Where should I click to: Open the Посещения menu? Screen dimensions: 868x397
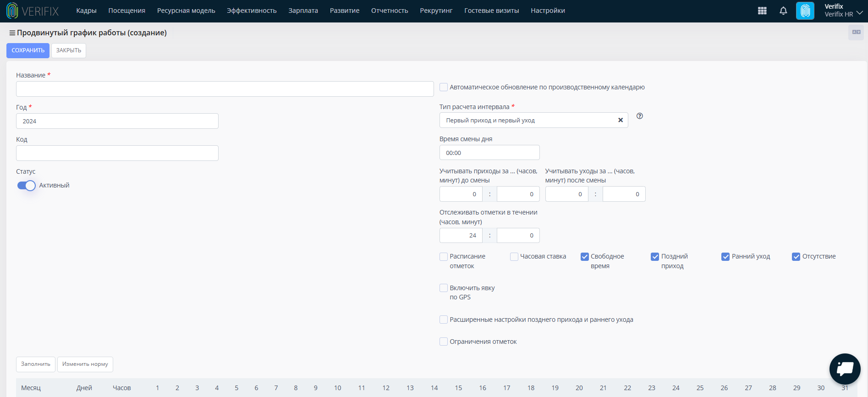point(127,11)
